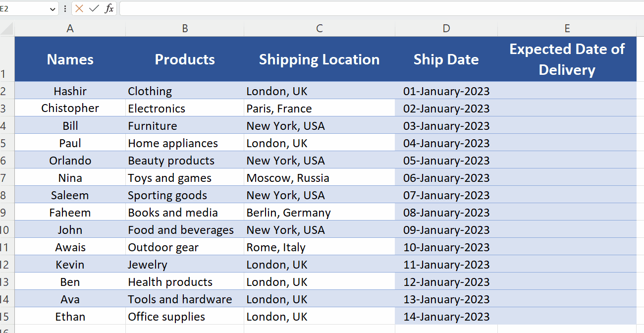Click the empty delivery cell in Hashir's row
This screenshot has height=333, width=644.
(567, 91)
